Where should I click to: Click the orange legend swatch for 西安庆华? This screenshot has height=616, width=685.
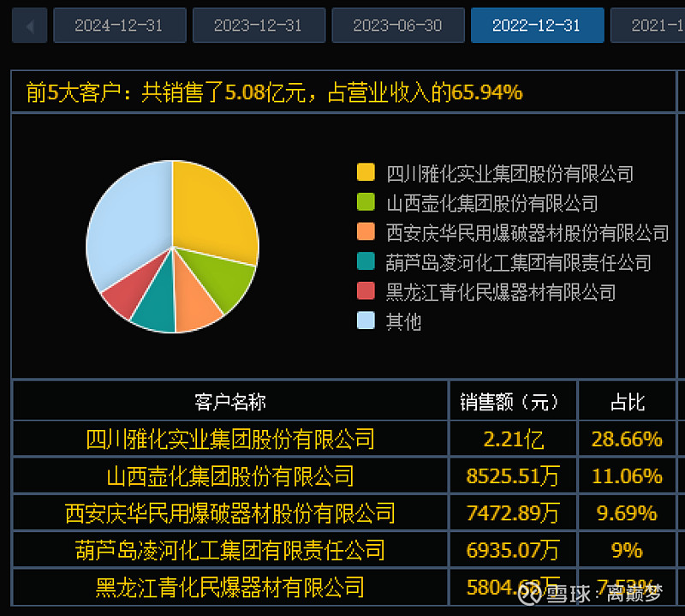tap(366, 231)
